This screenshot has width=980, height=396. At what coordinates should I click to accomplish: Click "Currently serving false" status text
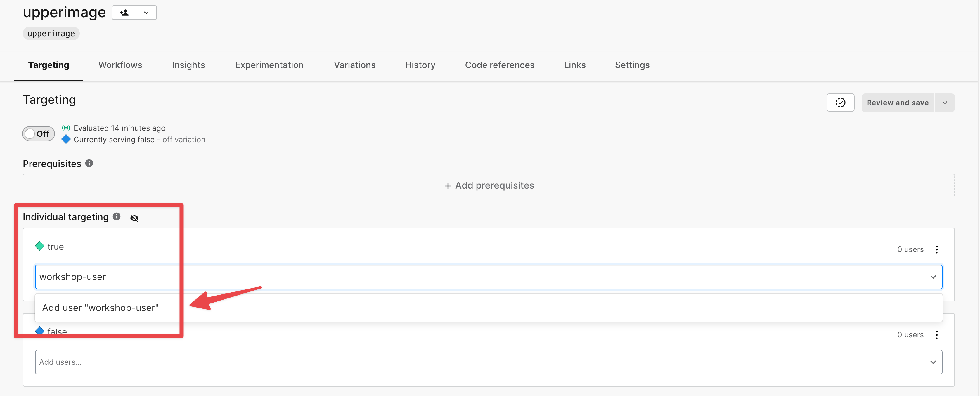pos(114,140)
